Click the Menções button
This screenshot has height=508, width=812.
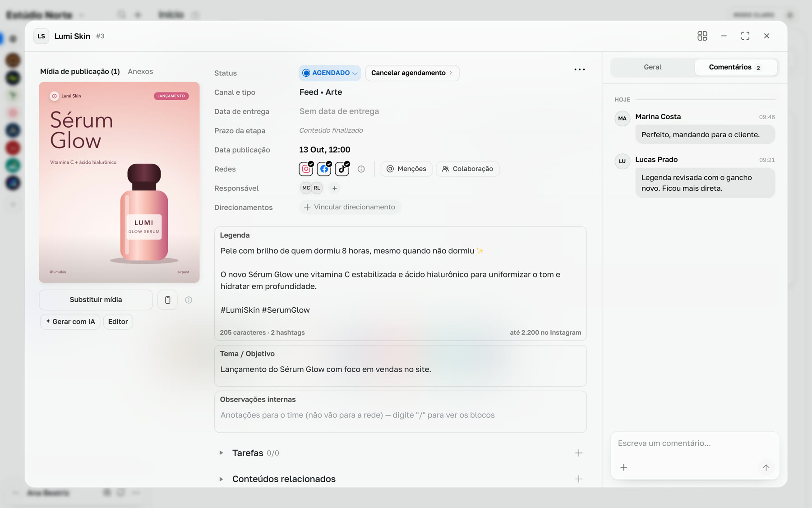(406, 169)
